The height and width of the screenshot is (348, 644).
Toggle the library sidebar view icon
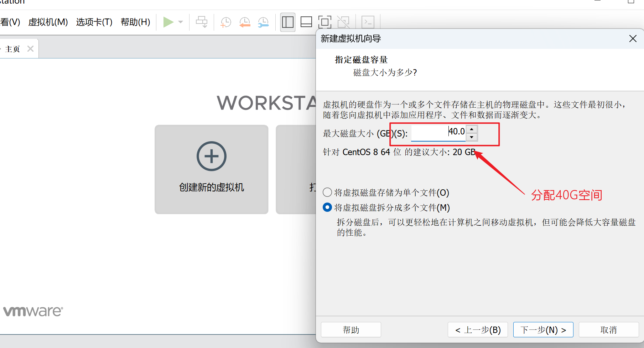coord(288,22)
